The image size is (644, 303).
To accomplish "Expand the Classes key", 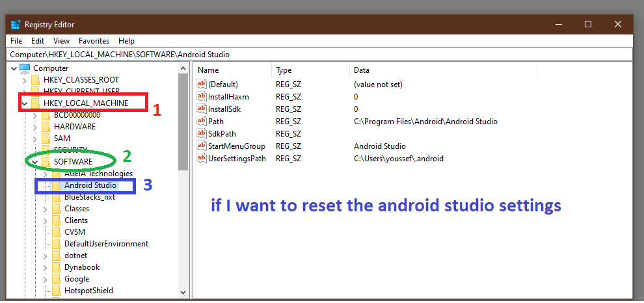I will tap(46, 209).
